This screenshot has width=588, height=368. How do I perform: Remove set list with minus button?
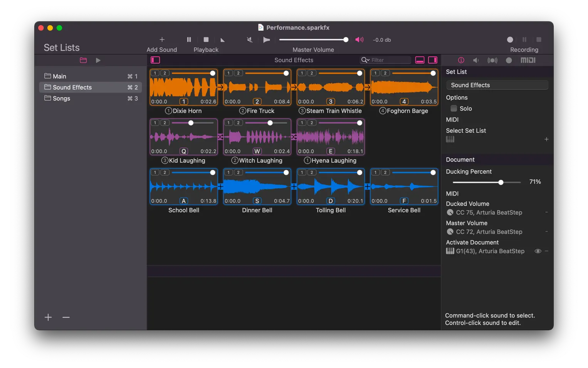pyautogui.click(x=66, y=317)
